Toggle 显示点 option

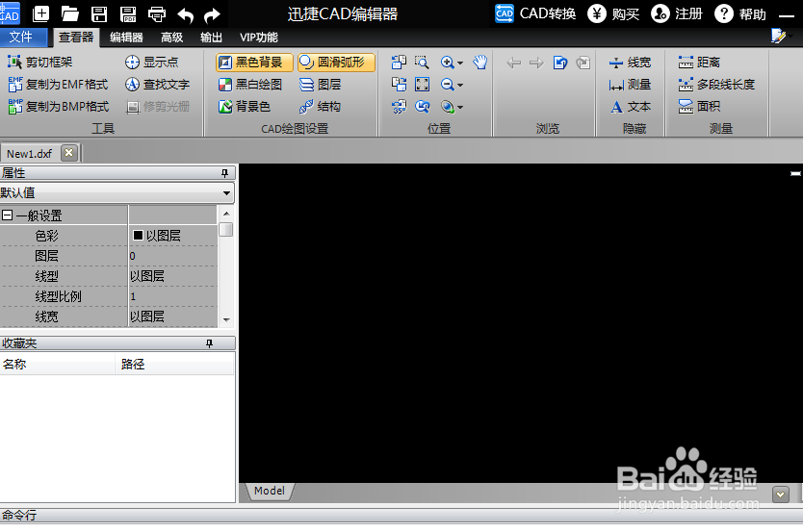click(x=151, y=62)
